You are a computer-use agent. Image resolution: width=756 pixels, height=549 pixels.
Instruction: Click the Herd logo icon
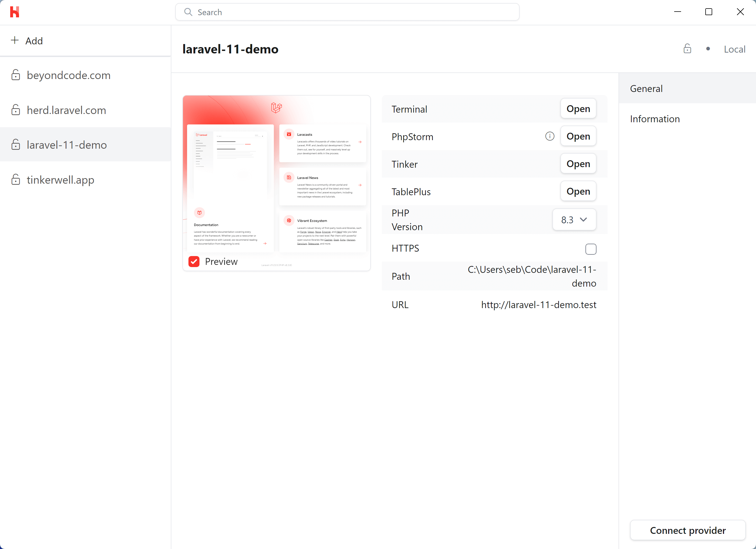(x=14, y=12)
